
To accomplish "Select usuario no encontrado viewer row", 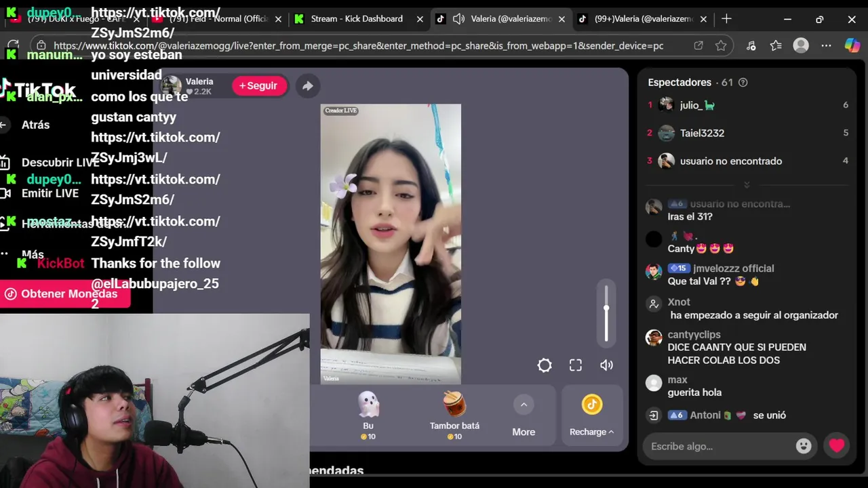I will (x=748, y=161).
